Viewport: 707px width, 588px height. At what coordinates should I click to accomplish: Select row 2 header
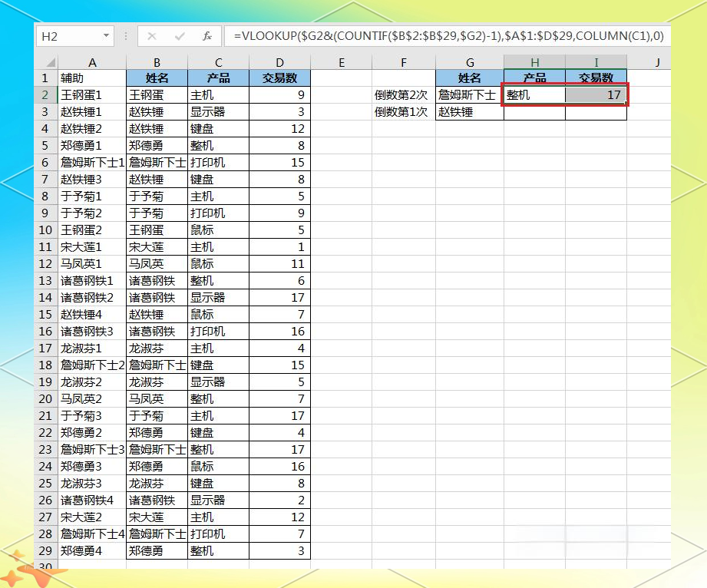[x=45, y=94]
